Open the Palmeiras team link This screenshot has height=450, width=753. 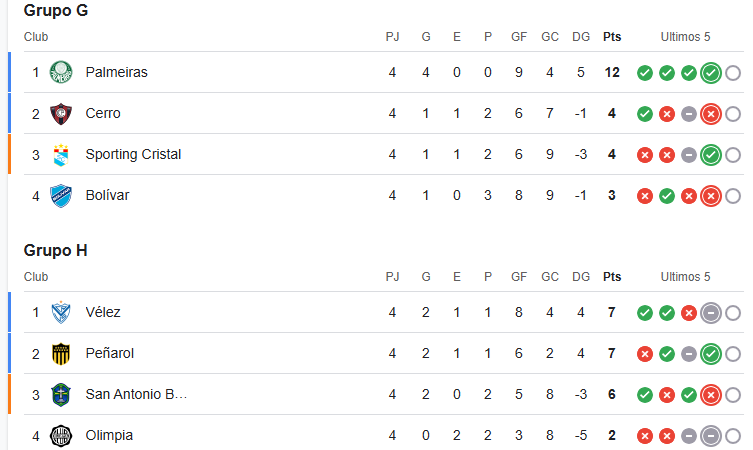point(117,73)
